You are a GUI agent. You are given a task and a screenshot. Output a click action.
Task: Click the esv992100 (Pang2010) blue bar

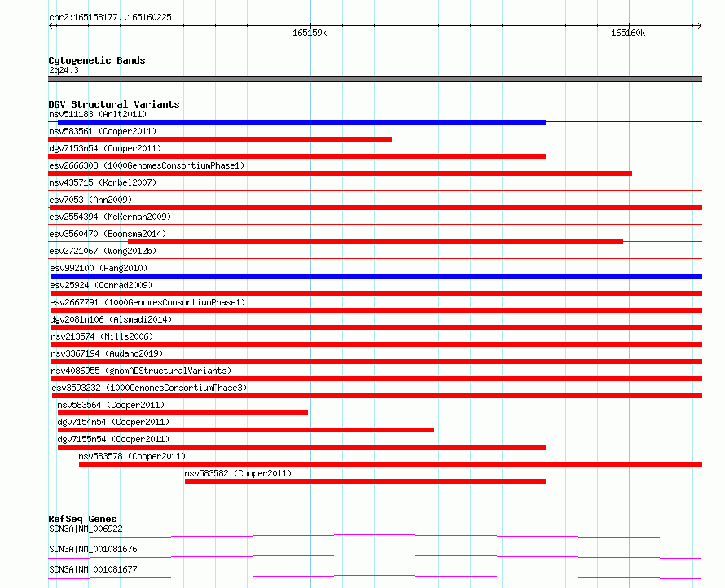(376, 276)
